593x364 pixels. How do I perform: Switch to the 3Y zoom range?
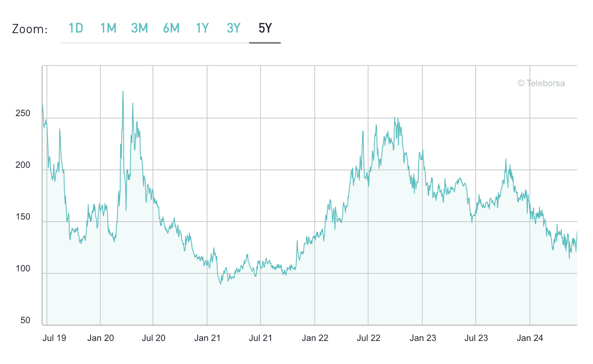click(233, 28)
